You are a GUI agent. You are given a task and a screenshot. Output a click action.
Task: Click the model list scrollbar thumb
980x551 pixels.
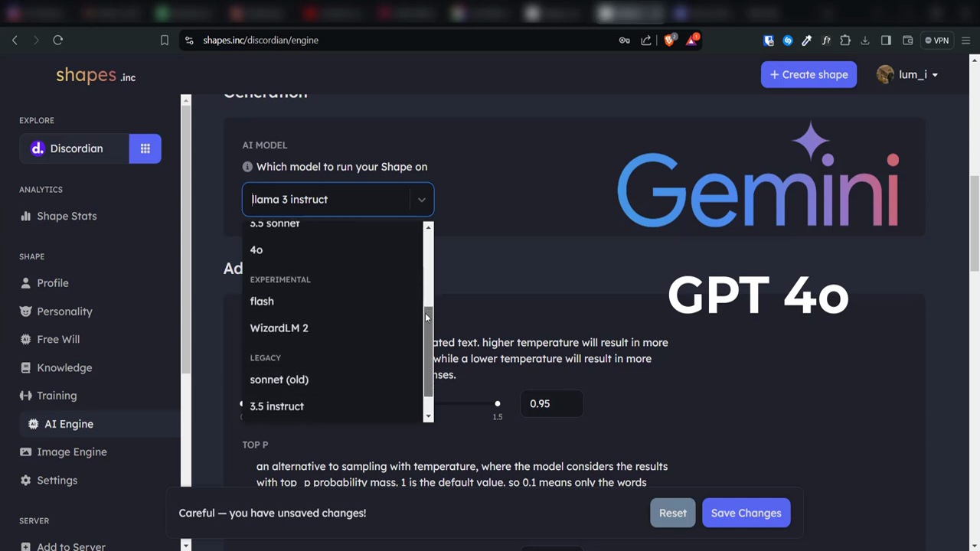(429, 351)
